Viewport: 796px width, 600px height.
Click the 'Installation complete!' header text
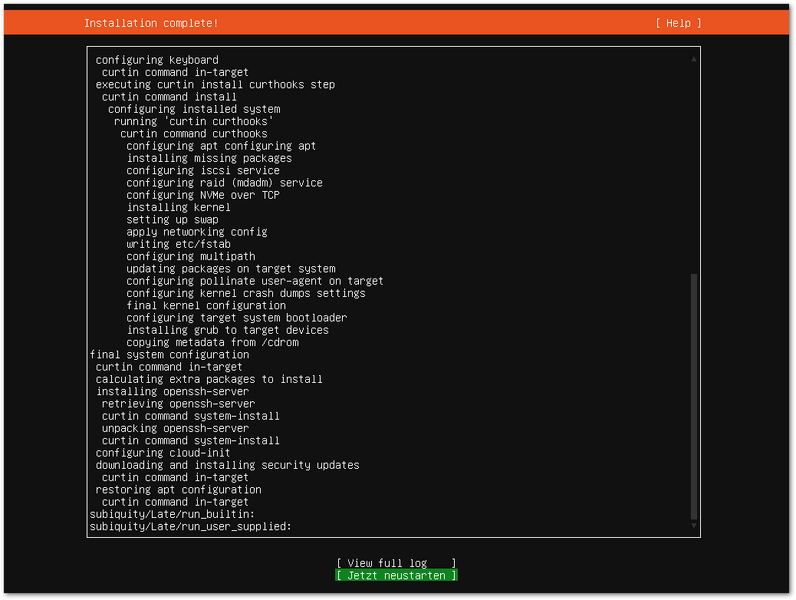[151, 23]
